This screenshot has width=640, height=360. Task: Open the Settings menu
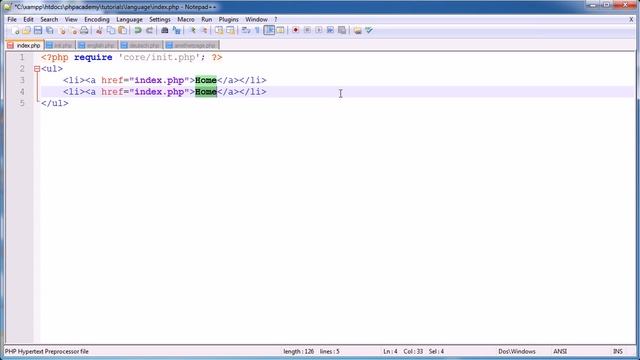(x=160, y=19)
